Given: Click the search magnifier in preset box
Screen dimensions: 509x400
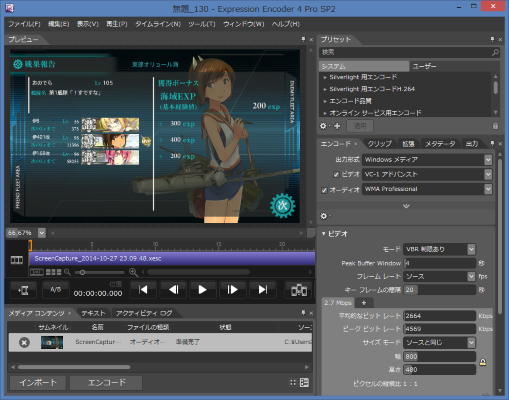Looking at the screenshot, I should point(495,52).
